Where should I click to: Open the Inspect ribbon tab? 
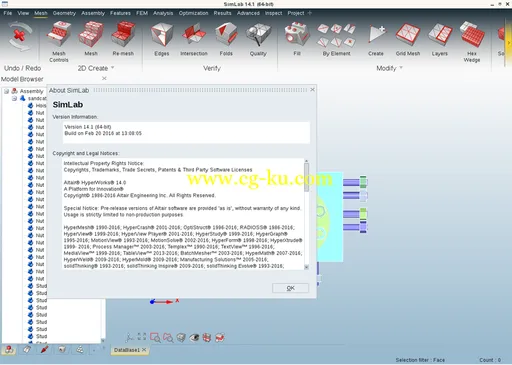273,13
